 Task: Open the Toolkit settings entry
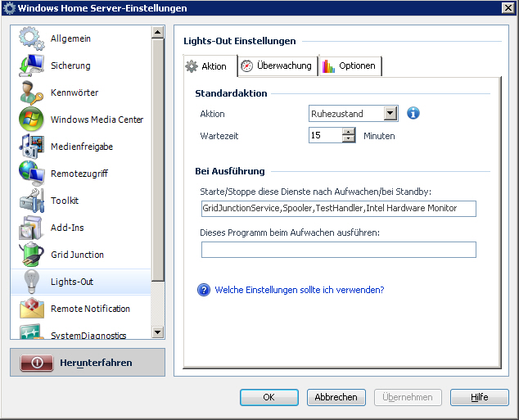81,201
